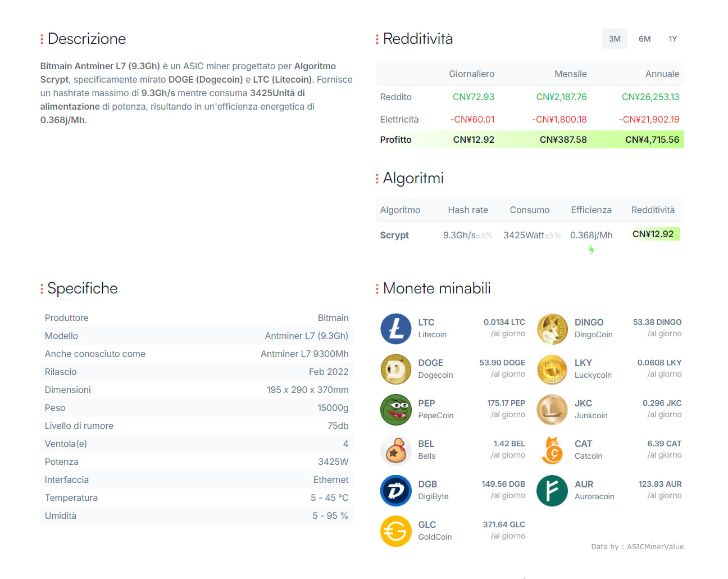
Task: Click the daily electricity cost -CN¥60.01
Action: tap(472, 119)
